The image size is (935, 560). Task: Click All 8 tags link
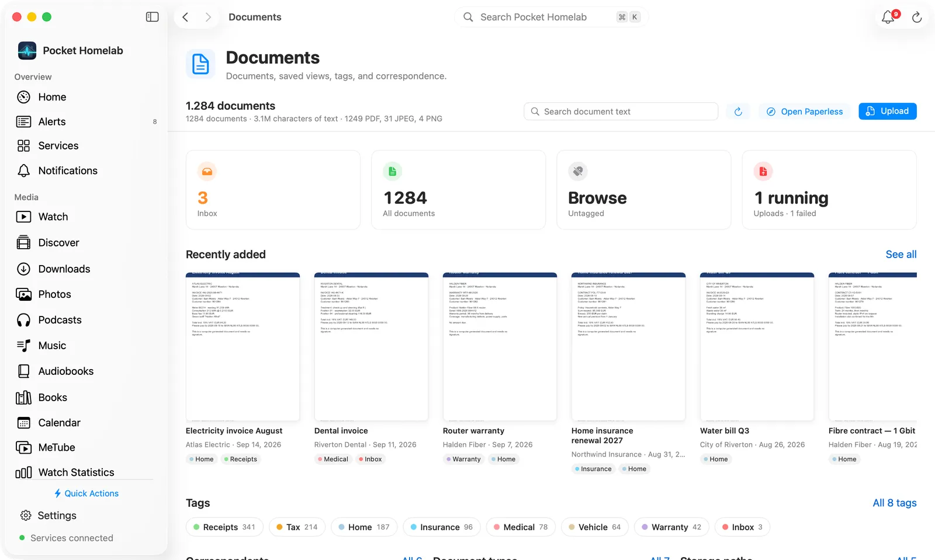pos(894,503)
